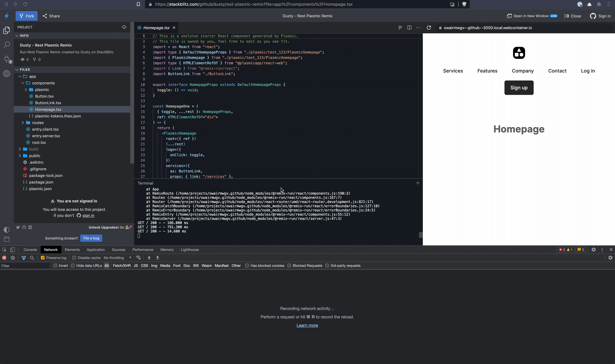Enable the Disable cache checkbox
This screenshot has height=364, width=615.
pos(74,258)
